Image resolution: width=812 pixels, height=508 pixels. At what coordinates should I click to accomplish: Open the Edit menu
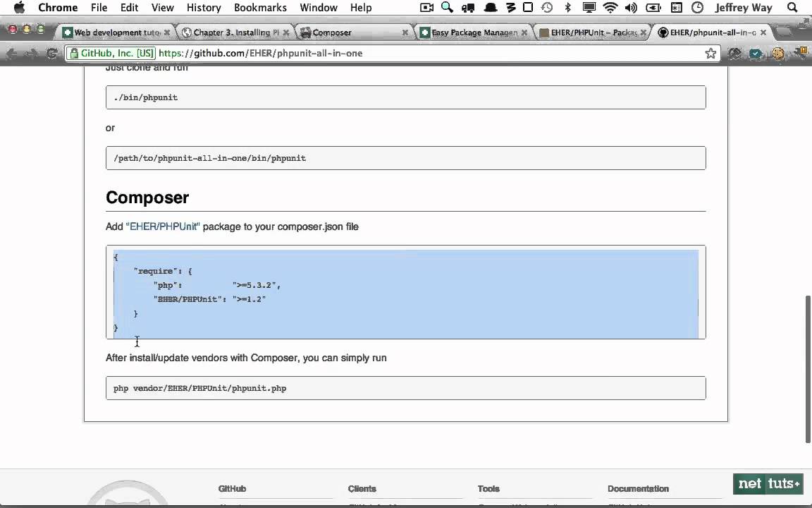click(129, 7)
